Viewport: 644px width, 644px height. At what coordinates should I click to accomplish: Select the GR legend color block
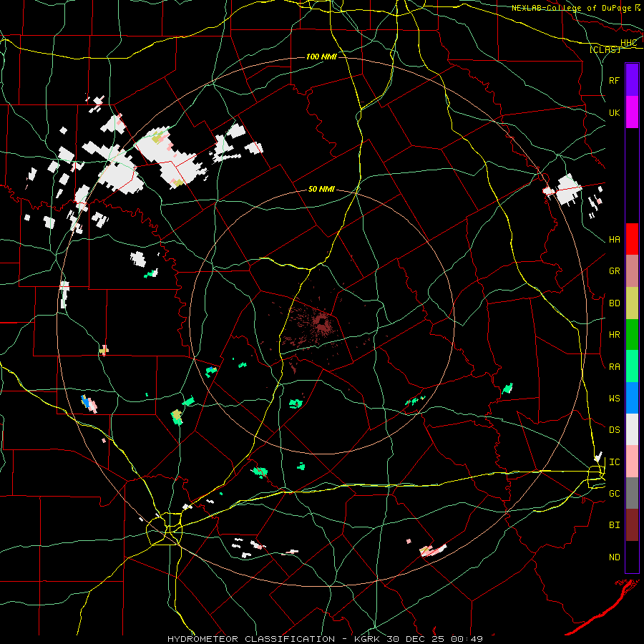pos(632,271)
